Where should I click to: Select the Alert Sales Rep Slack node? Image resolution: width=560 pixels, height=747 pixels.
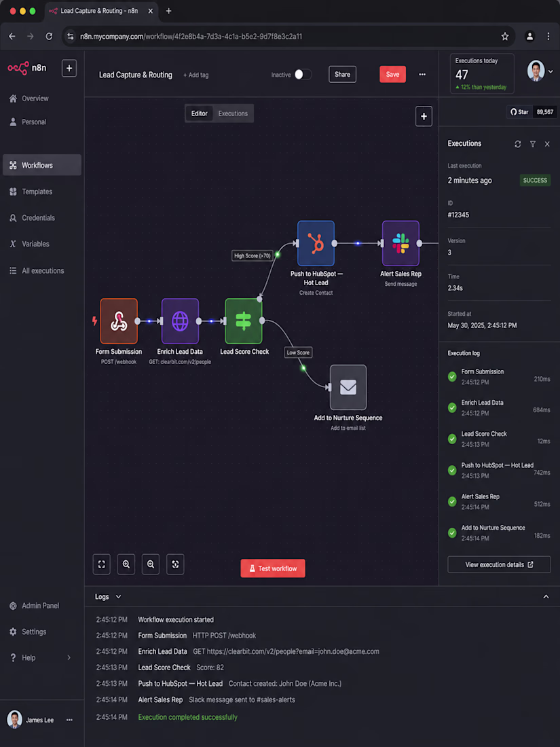(400, 243)
